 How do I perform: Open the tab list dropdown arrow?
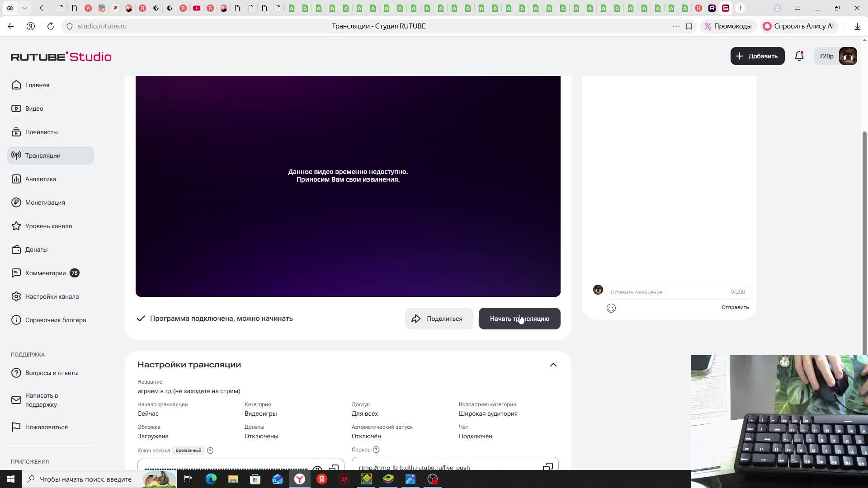pos(24,8)
